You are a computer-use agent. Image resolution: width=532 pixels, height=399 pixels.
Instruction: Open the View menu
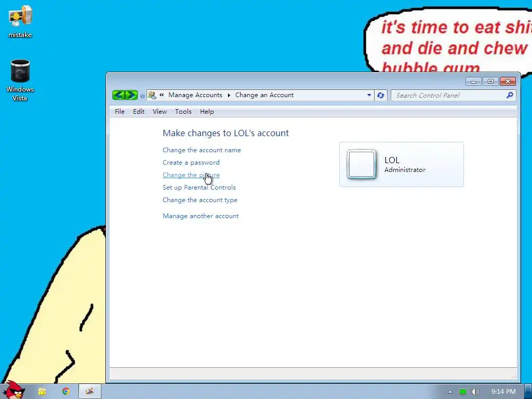tap(159, 112)
